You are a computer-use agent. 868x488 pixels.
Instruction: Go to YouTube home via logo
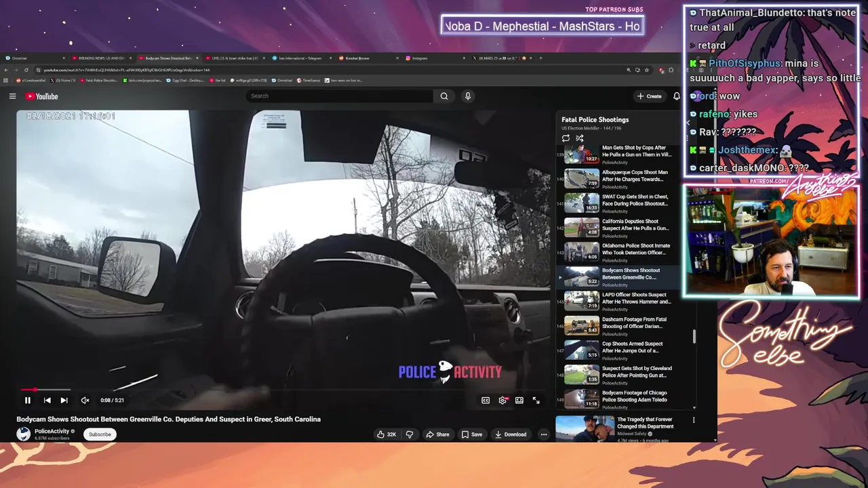pos(42,96)
